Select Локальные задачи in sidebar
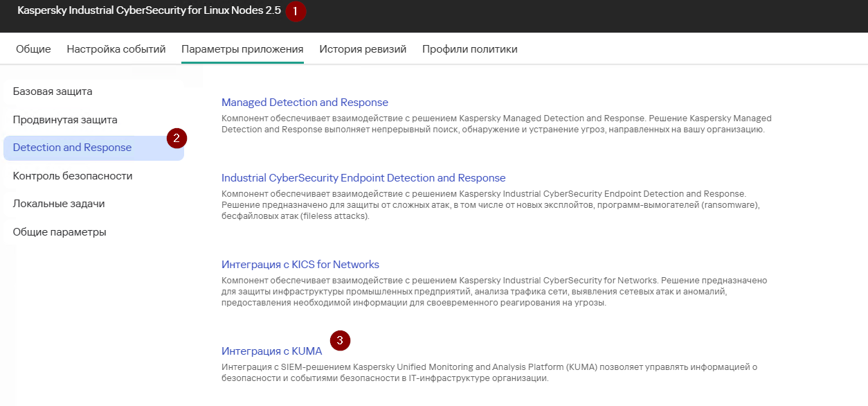 pyautogui.click(x=59, y=204)
